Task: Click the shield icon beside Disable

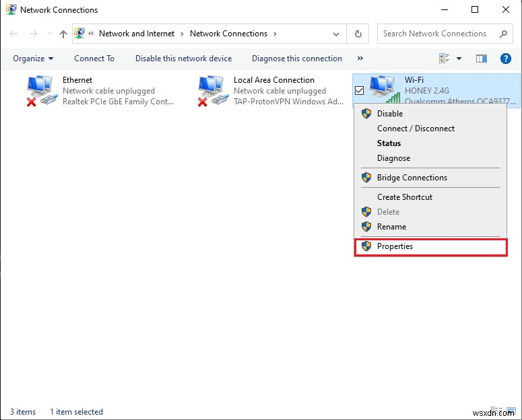Action: click(366, 114)
